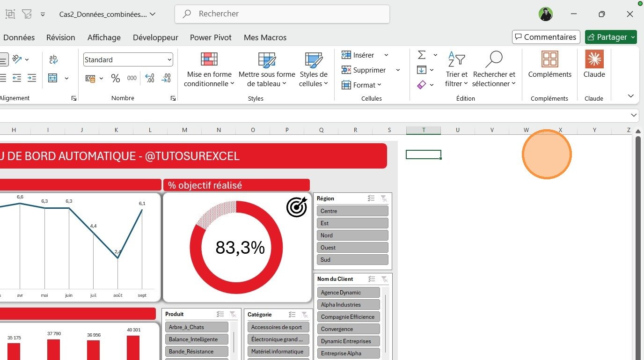Click the user account avatar

(546, 14)
